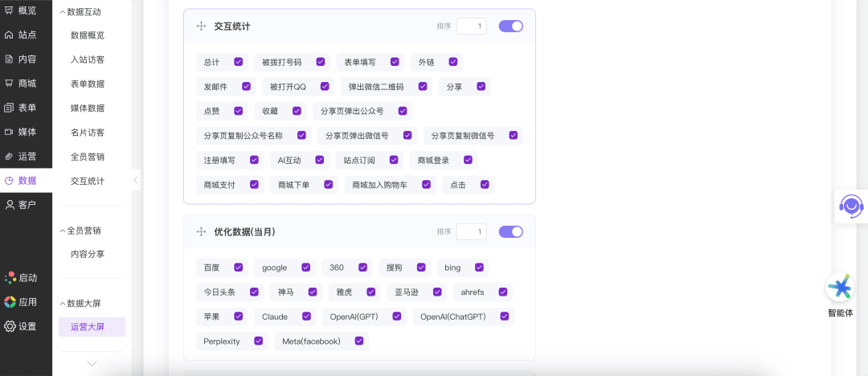
Task: Uncheck the 表单填写 checkbox
Action: click(x=395, y=62)
